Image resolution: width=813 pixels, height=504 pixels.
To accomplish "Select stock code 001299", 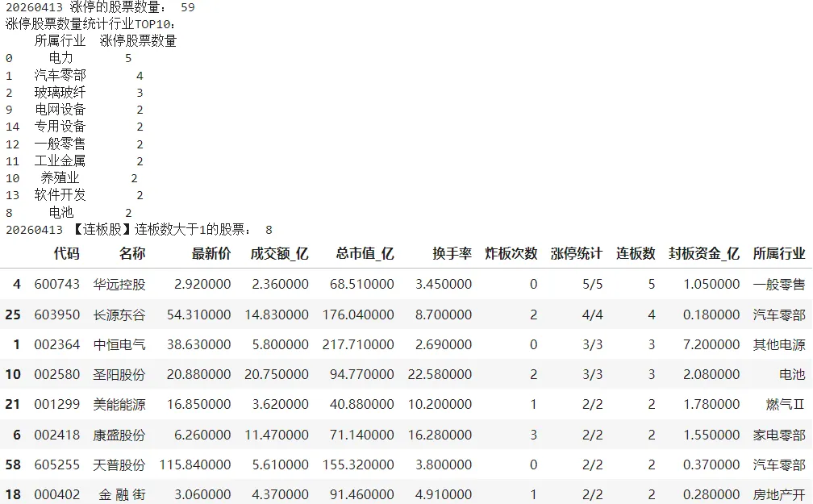I will click(57, 404).
